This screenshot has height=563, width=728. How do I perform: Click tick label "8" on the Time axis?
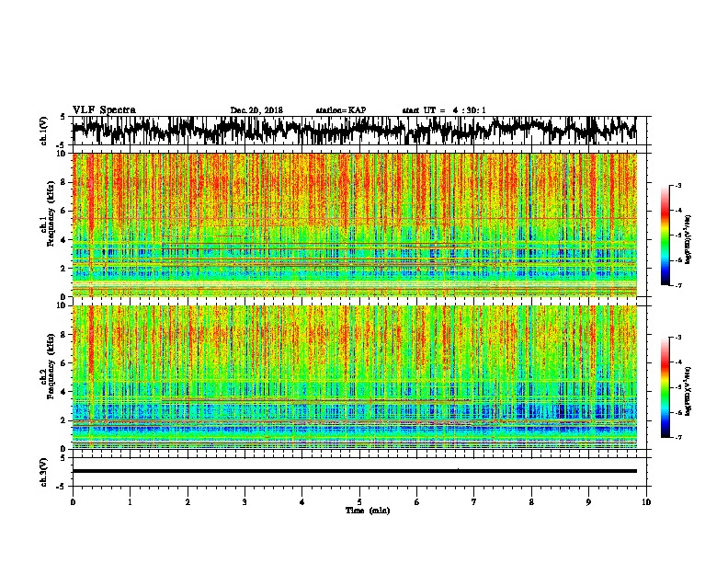(x=531, y=501)
